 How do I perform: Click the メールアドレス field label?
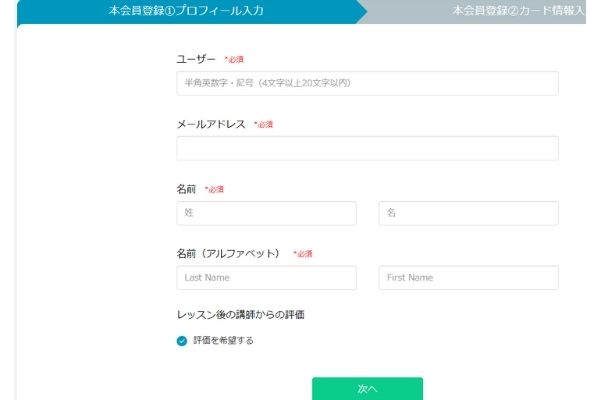[211, 124]
